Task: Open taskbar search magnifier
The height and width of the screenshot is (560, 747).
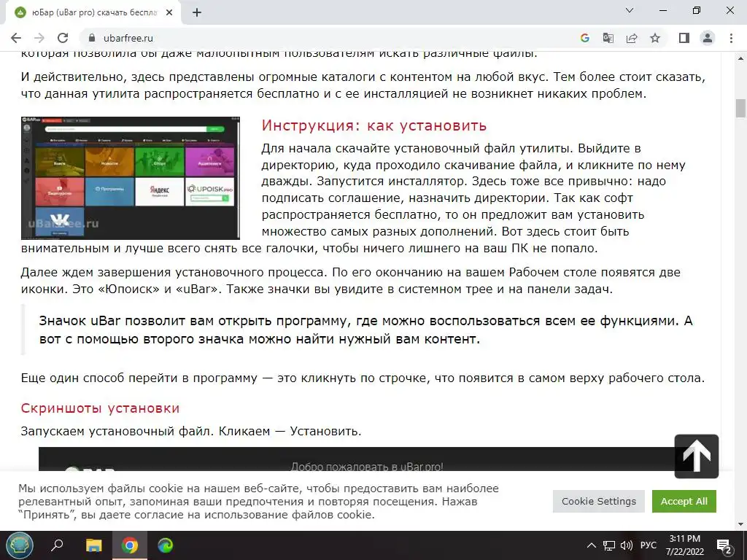Action: click(57, 545)
